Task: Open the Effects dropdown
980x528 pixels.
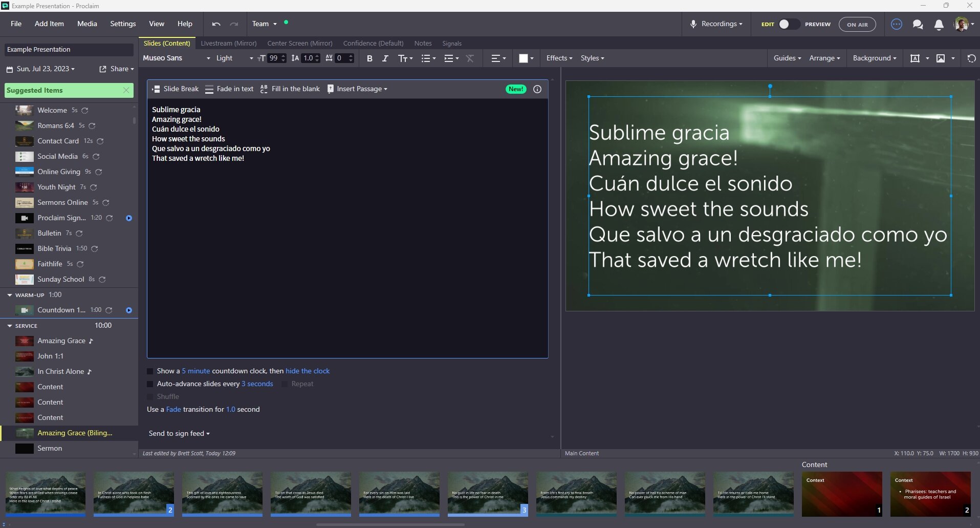Action: point(559,58)
